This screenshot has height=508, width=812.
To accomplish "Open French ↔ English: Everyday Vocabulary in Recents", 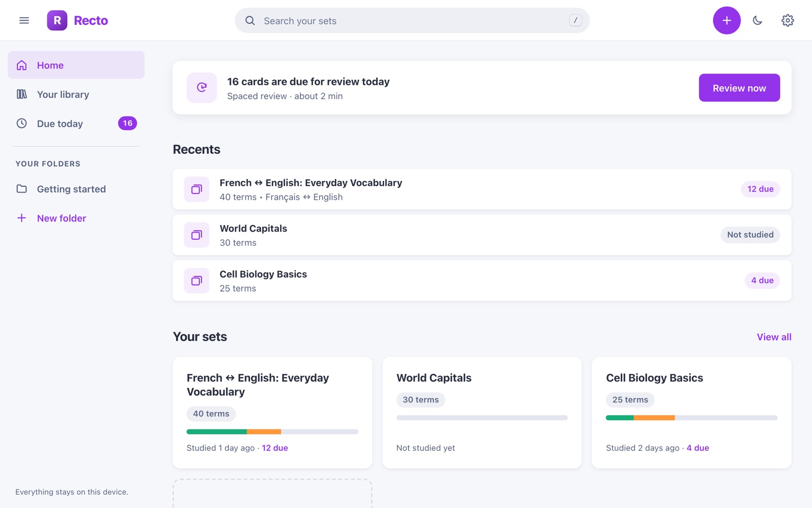I will tap(482, 189).
